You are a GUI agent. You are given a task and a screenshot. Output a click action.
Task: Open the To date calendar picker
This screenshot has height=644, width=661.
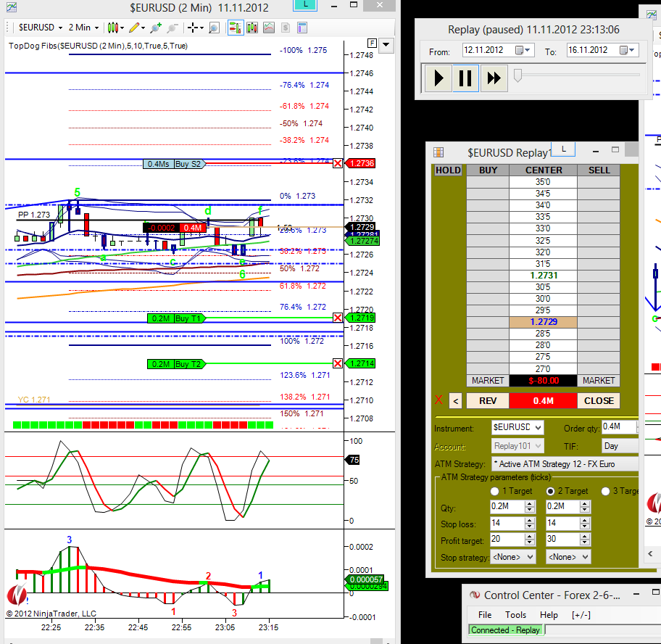click(627, 50)
